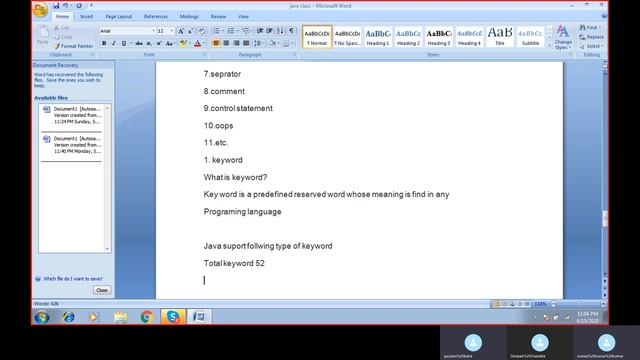Open Google Chrome from the taskbar
Viewport: 640px width, 360px height.
point(147,317)
